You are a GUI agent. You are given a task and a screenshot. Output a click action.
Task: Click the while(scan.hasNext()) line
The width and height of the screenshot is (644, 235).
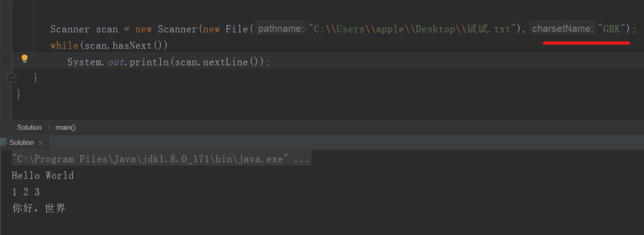[109, 46]
